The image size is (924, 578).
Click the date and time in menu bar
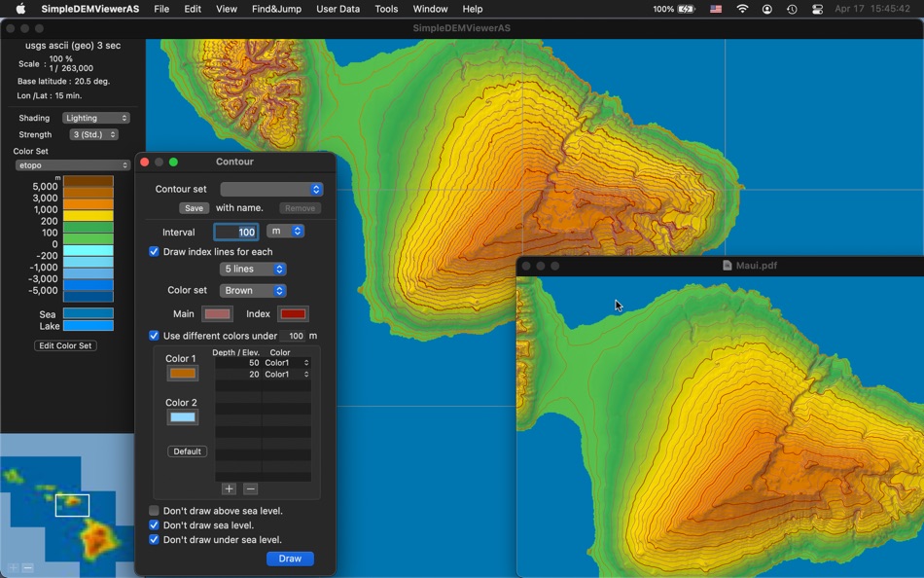point(872,9)
